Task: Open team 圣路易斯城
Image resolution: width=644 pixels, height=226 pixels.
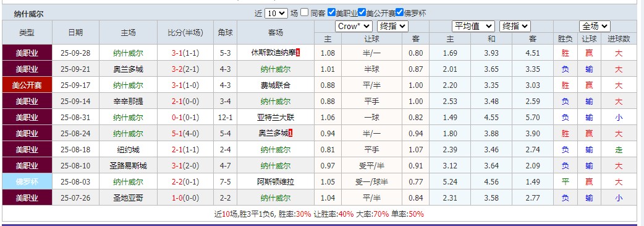Action: pos(129,165)
